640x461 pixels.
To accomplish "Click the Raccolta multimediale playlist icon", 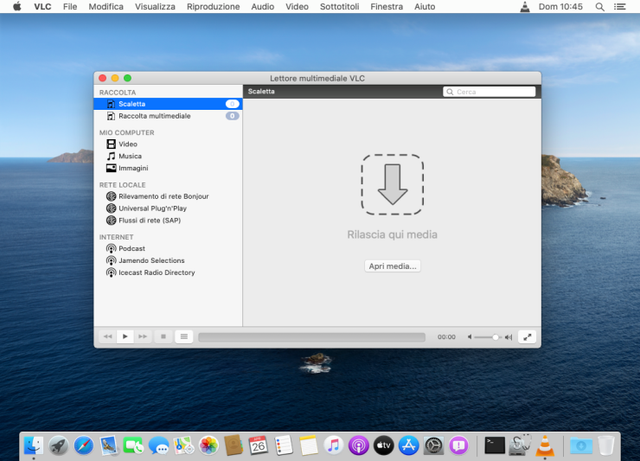I will (111, 116).
